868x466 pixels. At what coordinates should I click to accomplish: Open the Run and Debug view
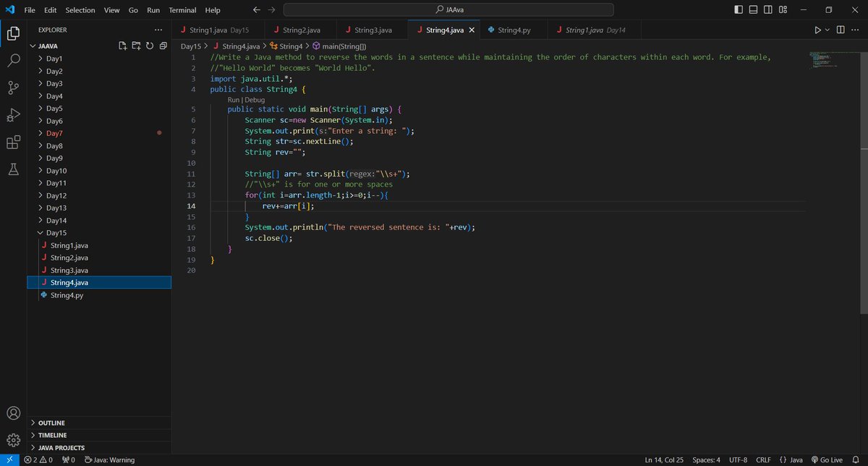tap(13, 115)
